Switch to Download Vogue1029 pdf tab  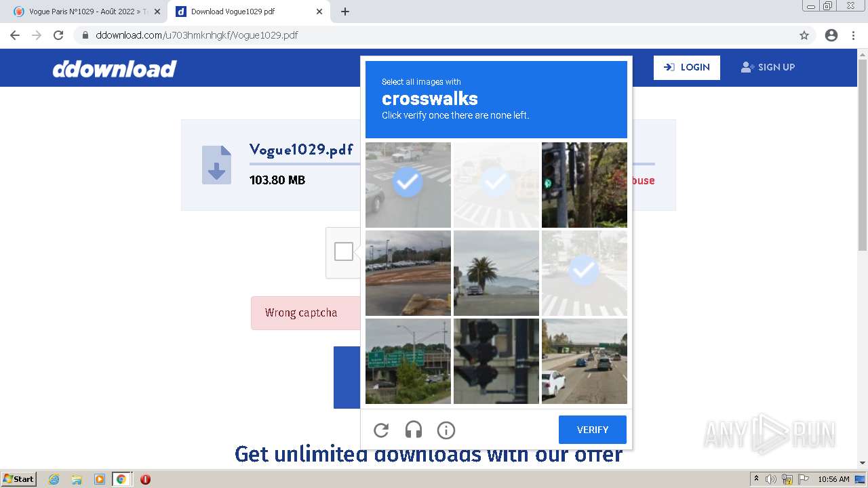(248, 12)
